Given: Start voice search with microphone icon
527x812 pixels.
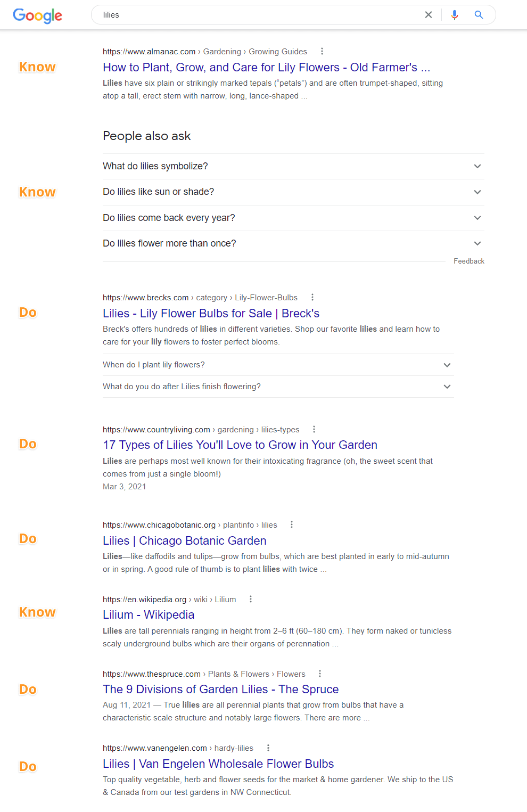Looking at the screenshot, I should [x=455, y=15].
